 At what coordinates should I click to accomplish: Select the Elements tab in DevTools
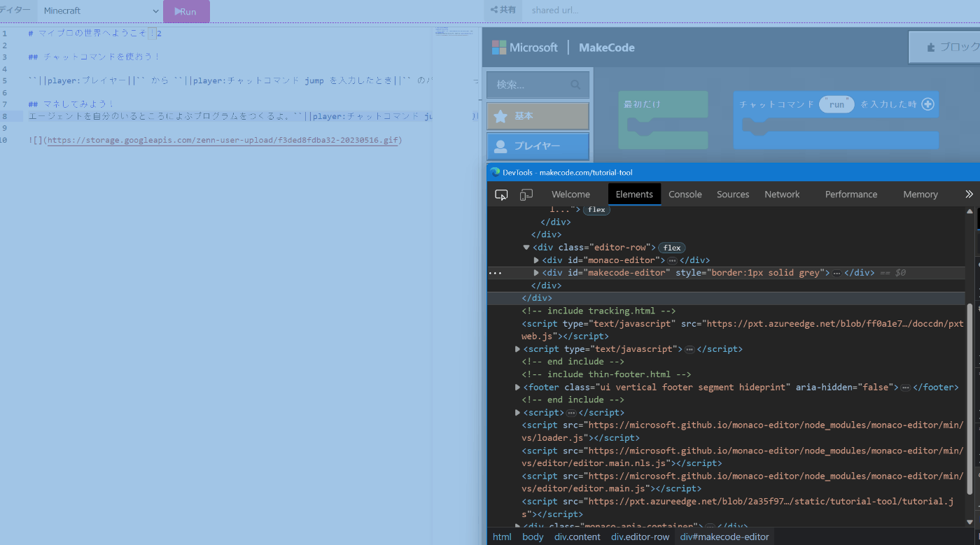point(634,194)
